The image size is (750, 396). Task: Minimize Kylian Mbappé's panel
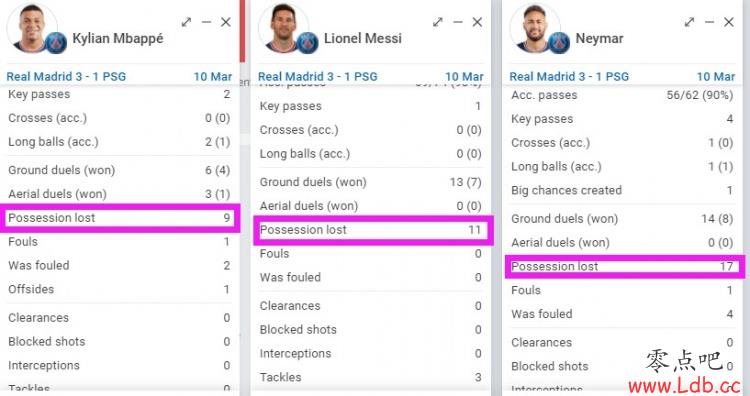206,22
